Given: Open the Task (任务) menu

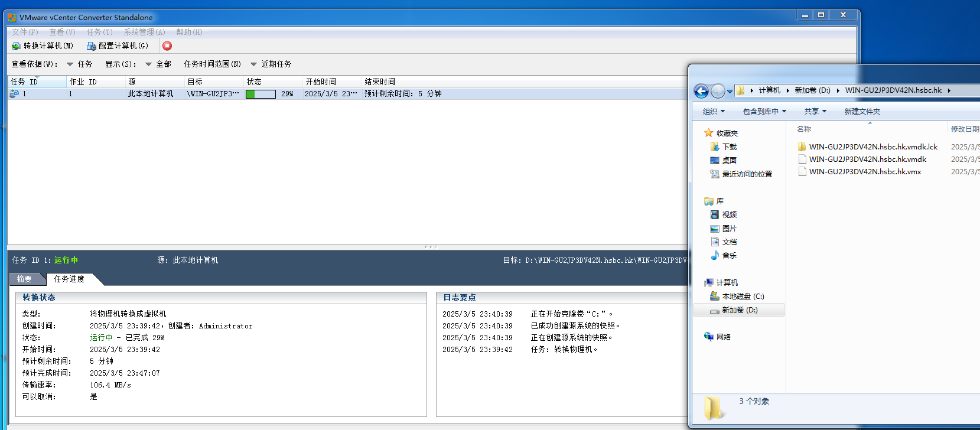Looking at the screenshot, I should click(99, 32).
